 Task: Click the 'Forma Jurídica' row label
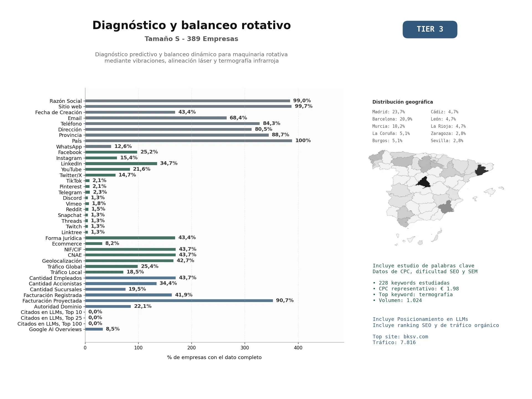tap(64, 238)
